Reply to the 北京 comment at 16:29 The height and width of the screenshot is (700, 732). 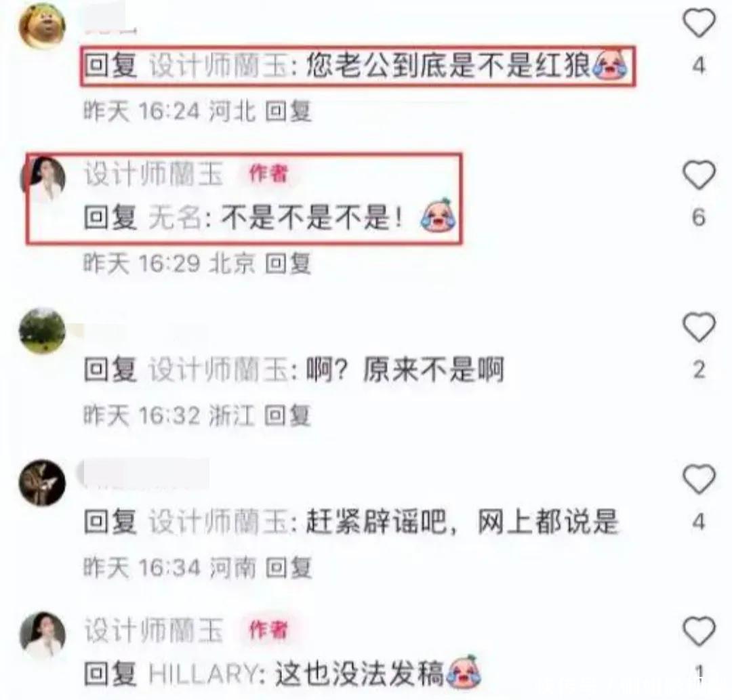point(288,264)
